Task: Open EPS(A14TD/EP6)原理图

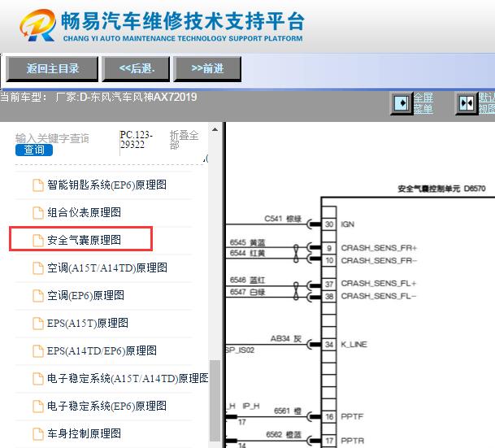Action: pyautogui.click(x=102, y=350)
